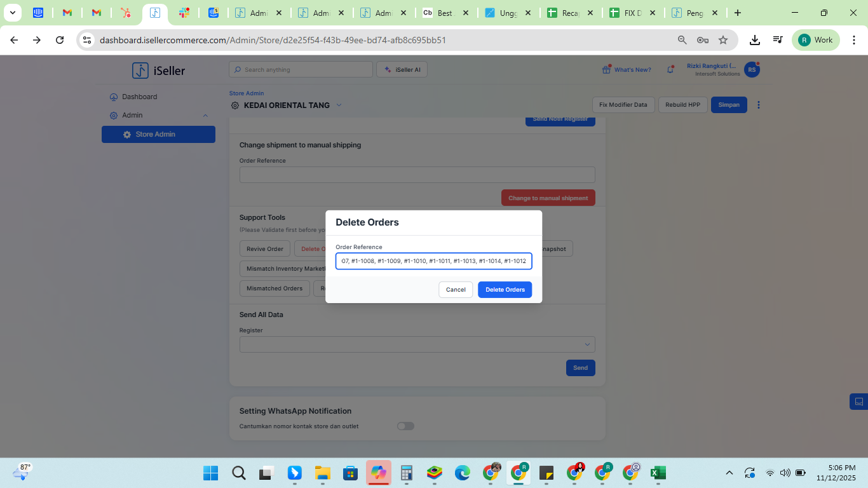Click the Simpan button
The height and width of the screenshot is (488, 868).
729,105
